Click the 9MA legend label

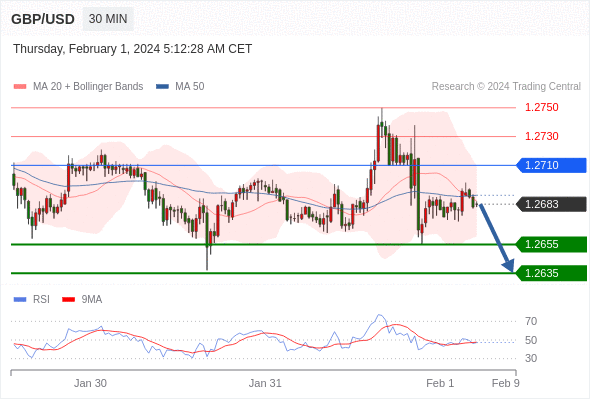pos(92,300)
